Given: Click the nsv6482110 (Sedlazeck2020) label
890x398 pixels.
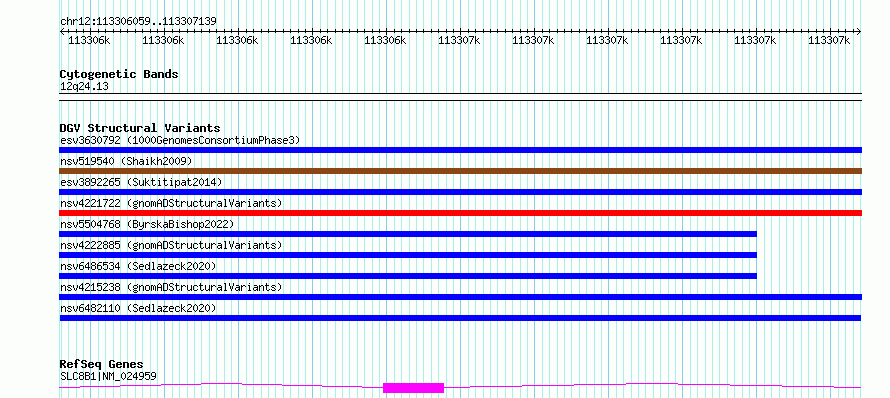Looking at the screenshot, I should click(x=138, y=308).
